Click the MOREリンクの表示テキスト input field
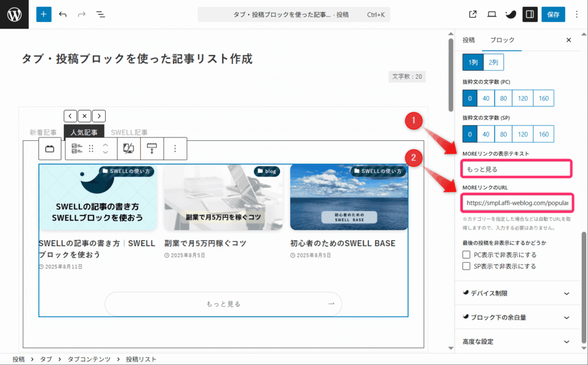588x365 pixels. pos(516,169)
